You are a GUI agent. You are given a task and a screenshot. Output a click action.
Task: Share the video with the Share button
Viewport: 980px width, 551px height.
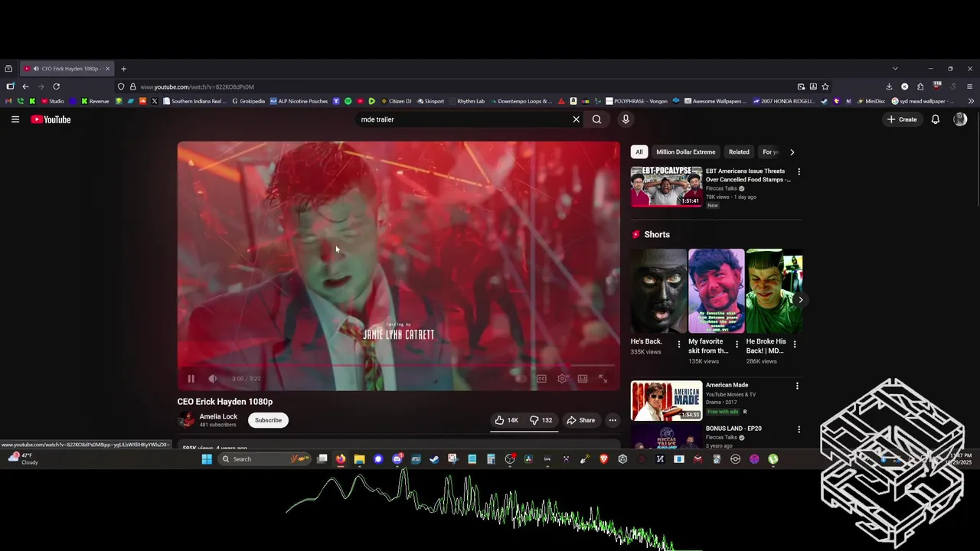coord(580,420)
